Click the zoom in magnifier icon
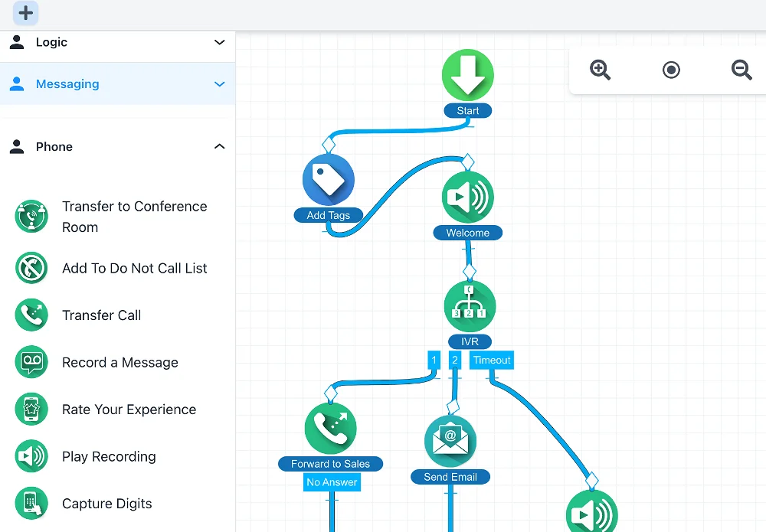The height and width of the screenshot is (532, 766). tap(600, 70)
